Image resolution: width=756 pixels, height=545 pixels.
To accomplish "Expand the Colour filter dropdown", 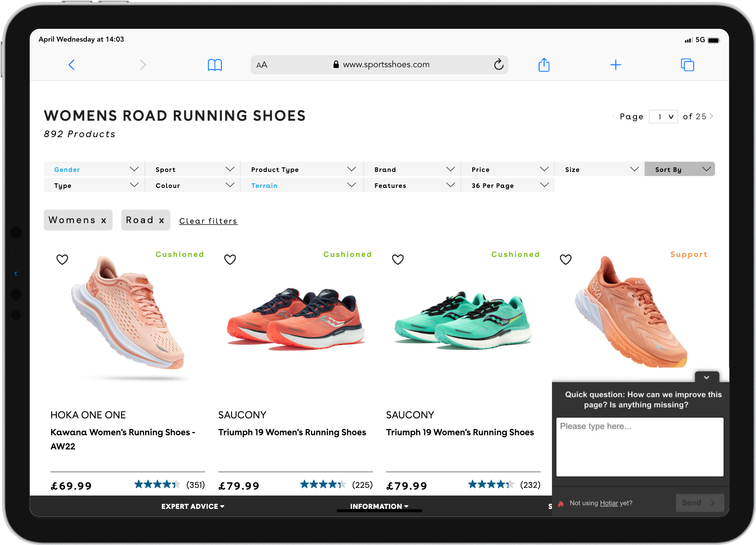I will [x=193, y=185].
